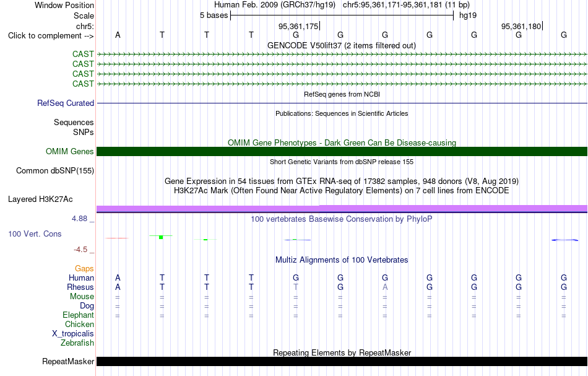Click 'Short Genetic Variants from dbSNP release 155'

[x=342, y=162]
